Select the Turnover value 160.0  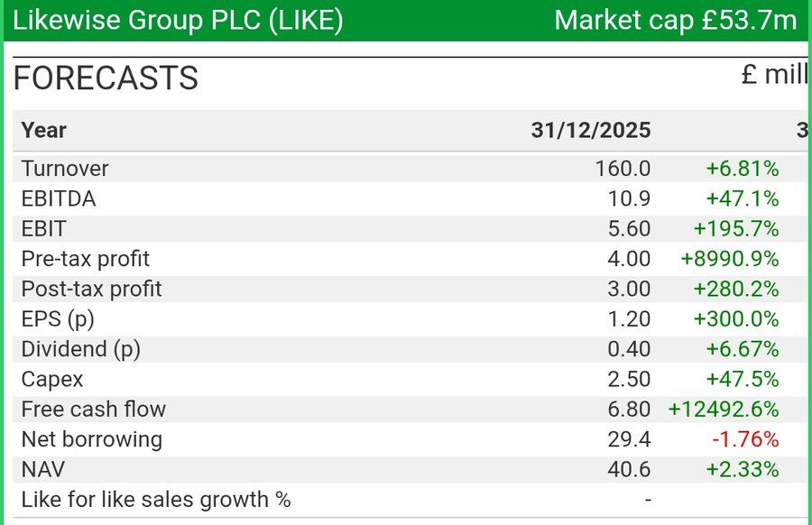[623, 169]
